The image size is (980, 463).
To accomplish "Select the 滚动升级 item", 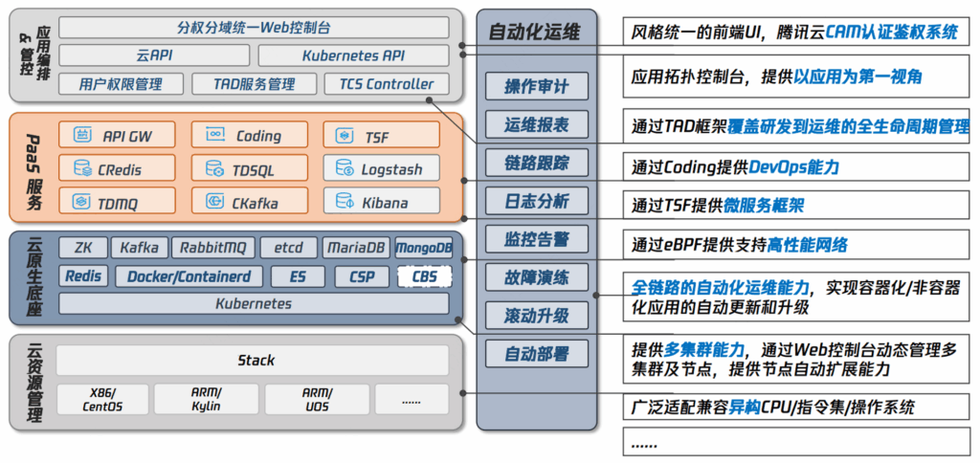I will pyautogui.click(x=537, y=316).
